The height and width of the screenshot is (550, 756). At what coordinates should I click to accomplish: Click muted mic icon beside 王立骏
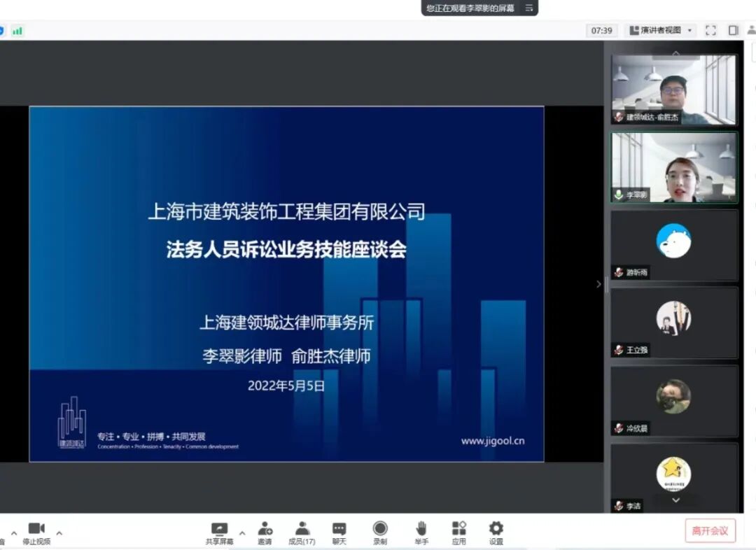point(619,350)
